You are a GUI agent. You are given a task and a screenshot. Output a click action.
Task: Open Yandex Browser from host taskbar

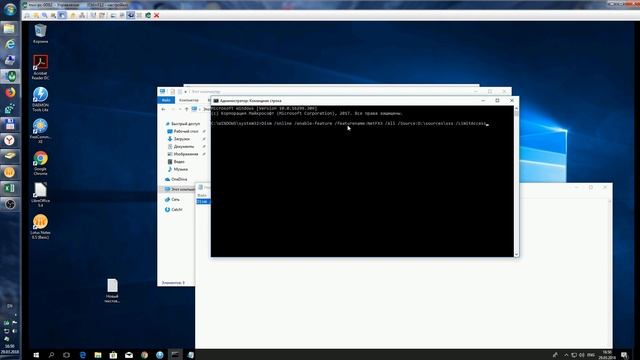[x=10, y=140]
